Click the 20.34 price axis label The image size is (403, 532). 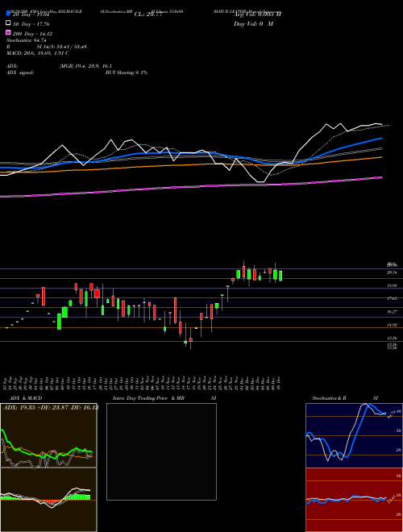pos(392,272)
